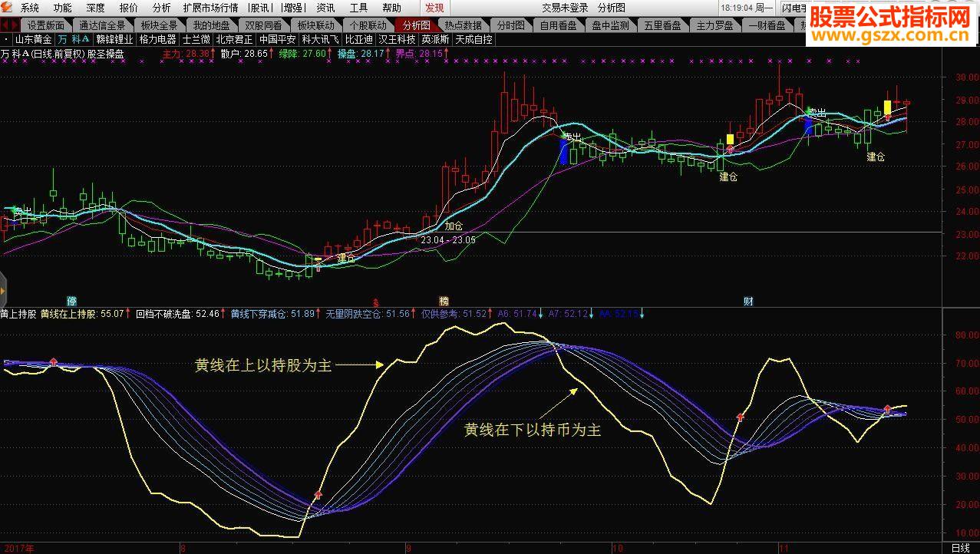
Task: Click the tab bar left-right scroll arrows
Action: click(x=8, y=25)
